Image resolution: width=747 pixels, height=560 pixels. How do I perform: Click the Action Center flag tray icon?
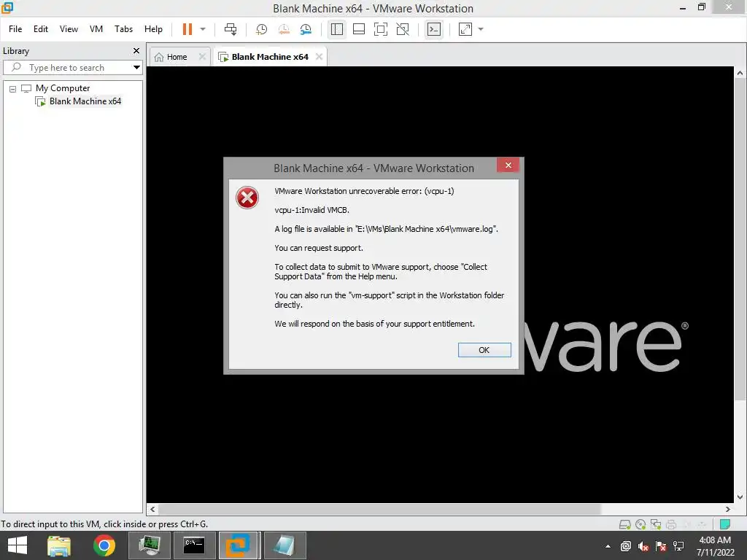point(661,546)
